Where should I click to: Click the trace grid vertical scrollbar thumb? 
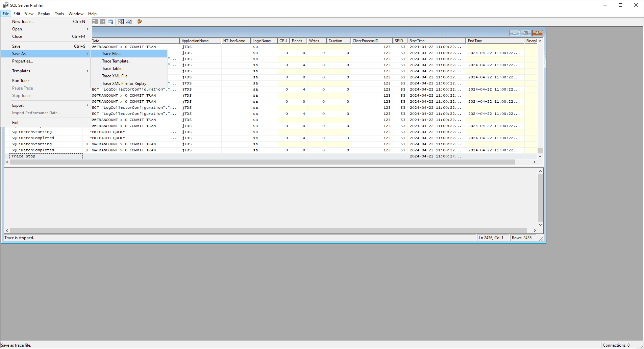point(540,150)
